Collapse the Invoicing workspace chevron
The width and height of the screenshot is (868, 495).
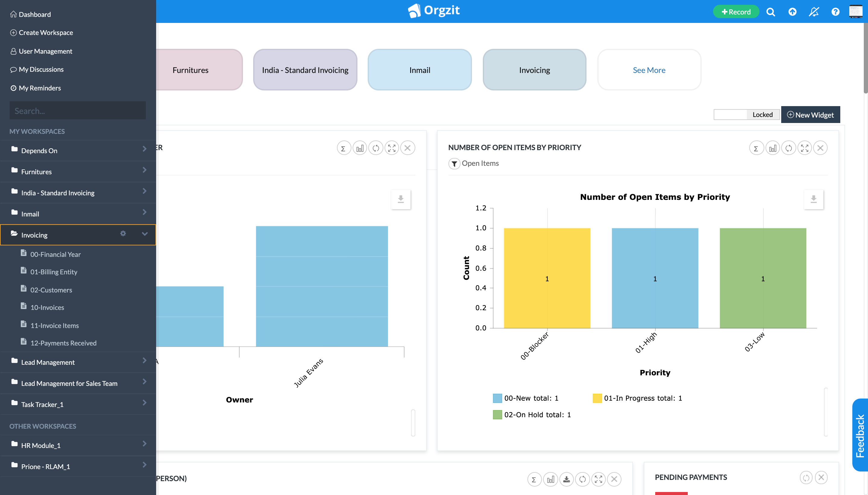tap(145, 234)
